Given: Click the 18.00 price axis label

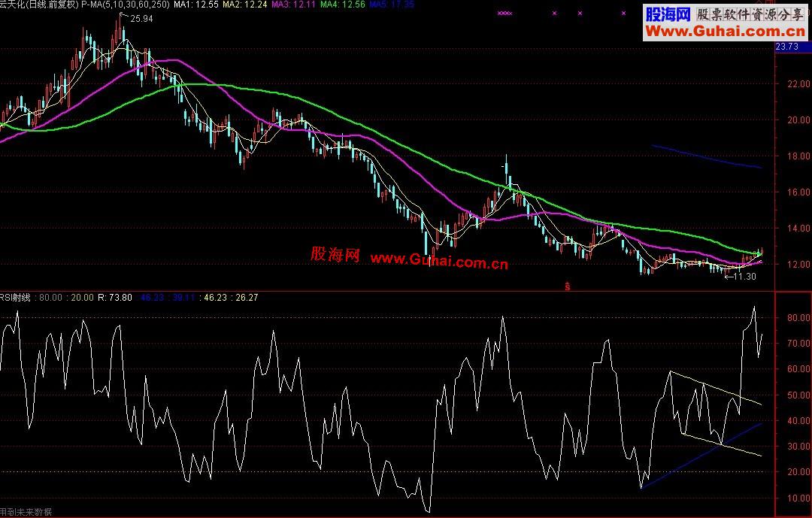Looking at the screenshot, I should (x=798, y=156).
